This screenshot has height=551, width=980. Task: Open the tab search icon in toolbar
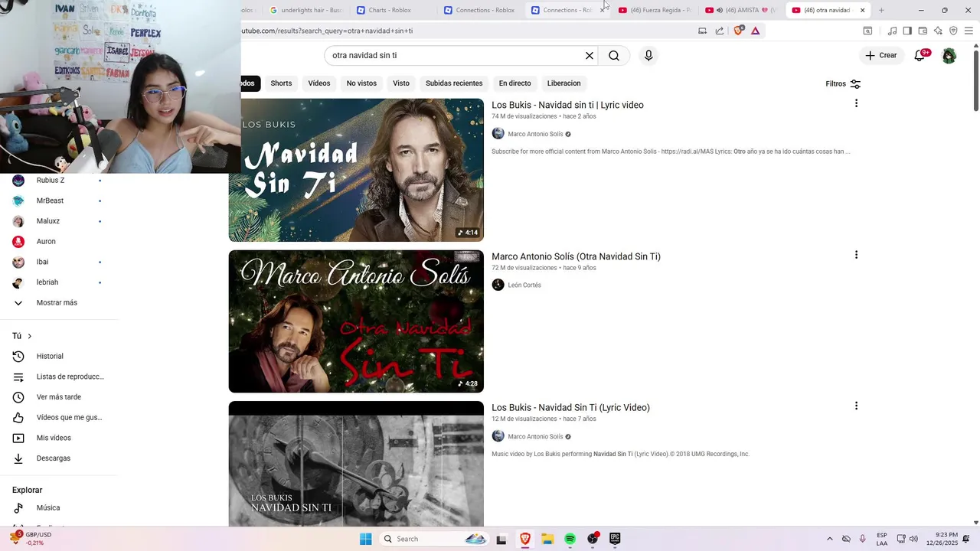867,31
